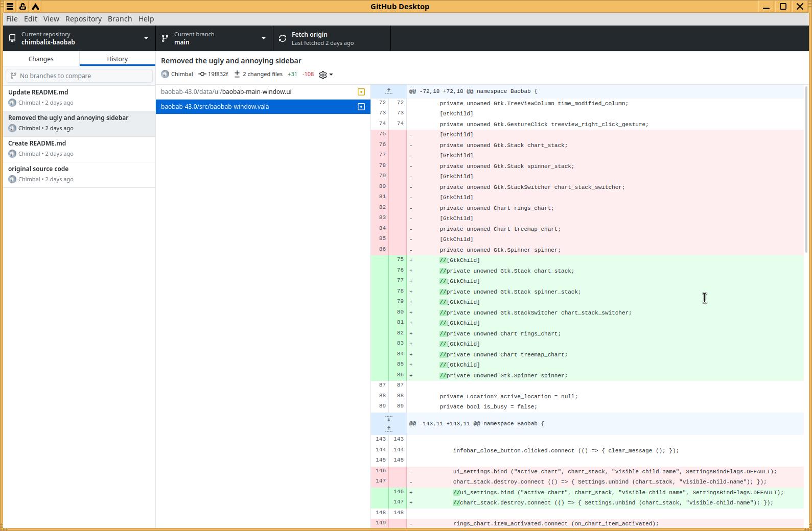
Task: Open the Current repository dropdown
Action: (79, 38)
